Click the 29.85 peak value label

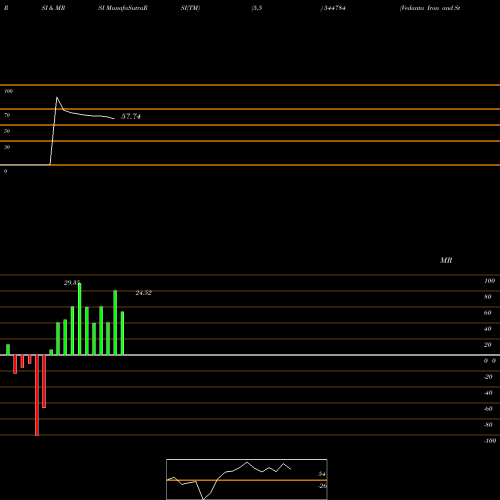point(72,283)
